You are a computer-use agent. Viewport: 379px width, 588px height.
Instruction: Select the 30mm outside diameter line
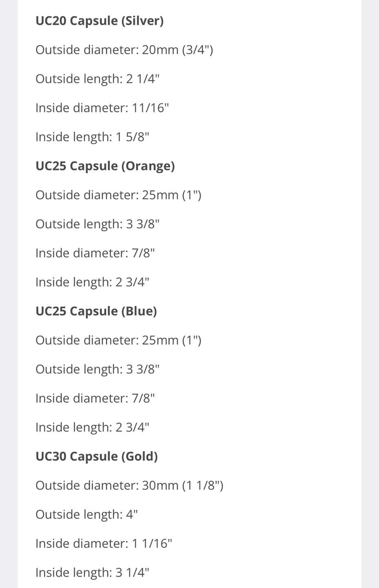point(129,486)
